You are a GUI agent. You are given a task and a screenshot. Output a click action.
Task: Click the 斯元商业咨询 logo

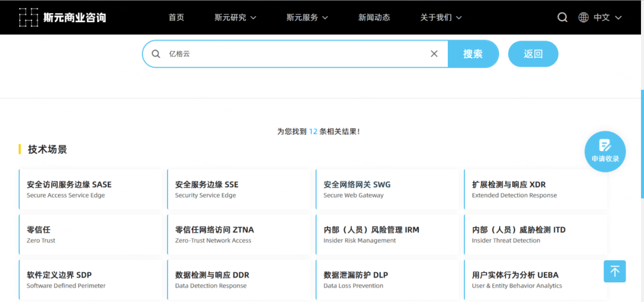click(63, 17)
